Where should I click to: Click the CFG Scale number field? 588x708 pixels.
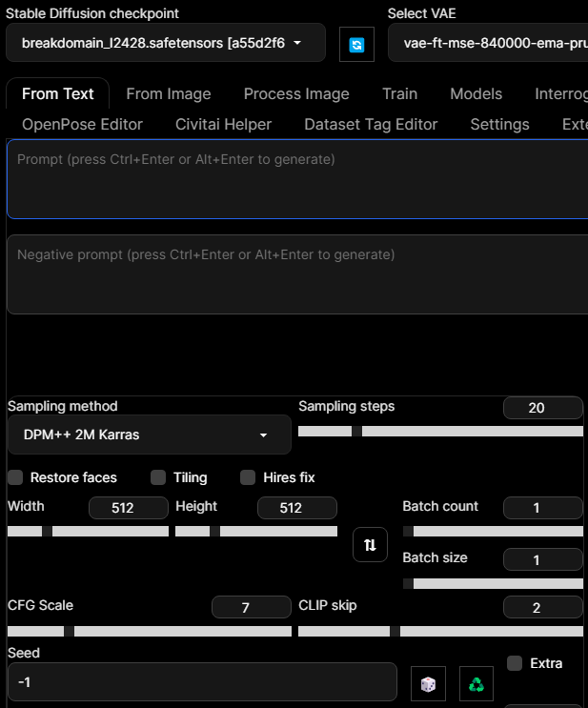pos(252,607)
